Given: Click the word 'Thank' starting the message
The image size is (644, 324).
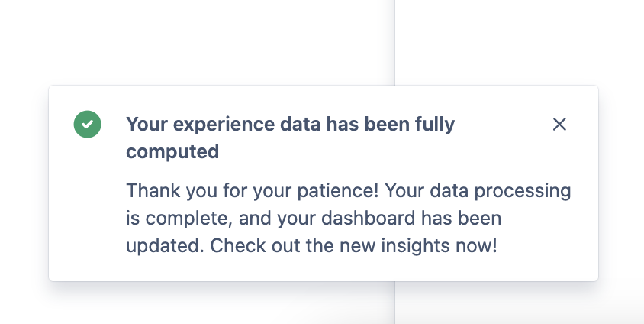Looking at the screenshot, I should [150, 190].
